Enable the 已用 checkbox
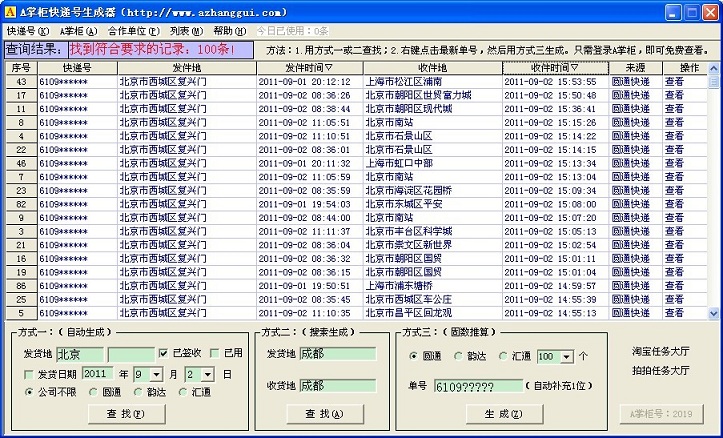723x438 pixels. (x=214, y=353)
